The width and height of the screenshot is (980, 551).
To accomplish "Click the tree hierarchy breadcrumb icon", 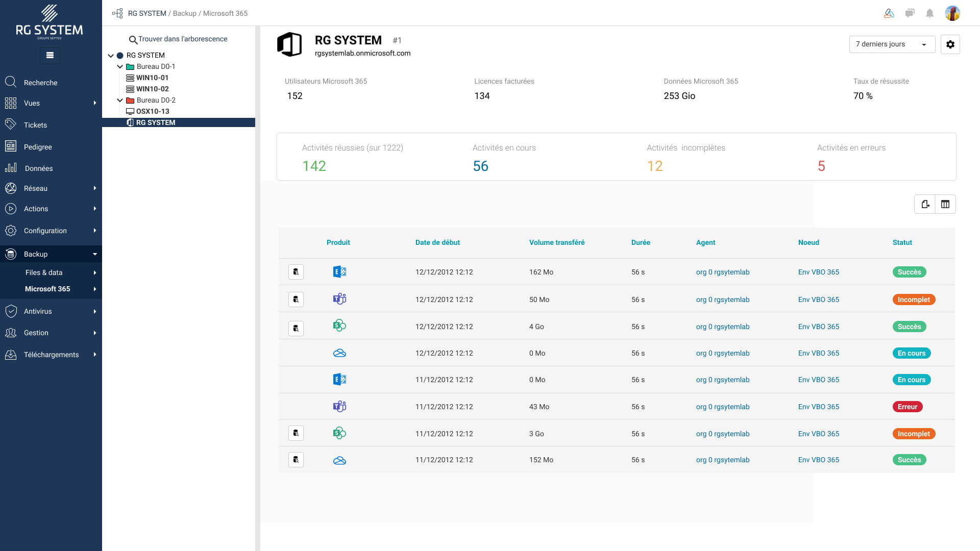I will tap(117, 13).
